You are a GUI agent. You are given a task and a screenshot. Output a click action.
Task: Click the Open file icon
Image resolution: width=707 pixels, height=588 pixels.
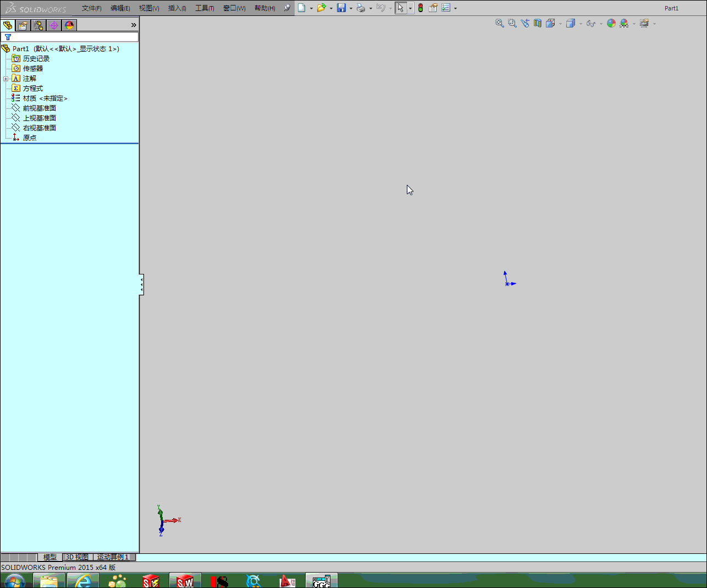(322, 8)
